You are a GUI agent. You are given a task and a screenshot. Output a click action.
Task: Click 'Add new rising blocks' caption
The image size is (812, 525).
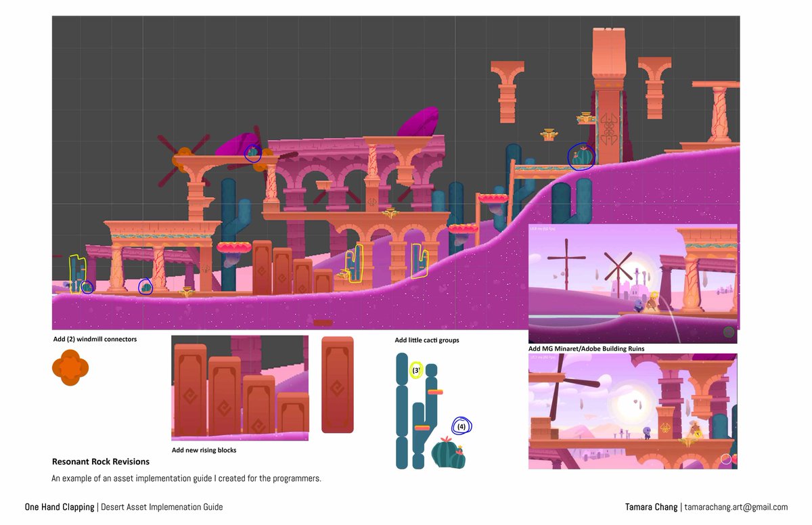pos(204,450)
